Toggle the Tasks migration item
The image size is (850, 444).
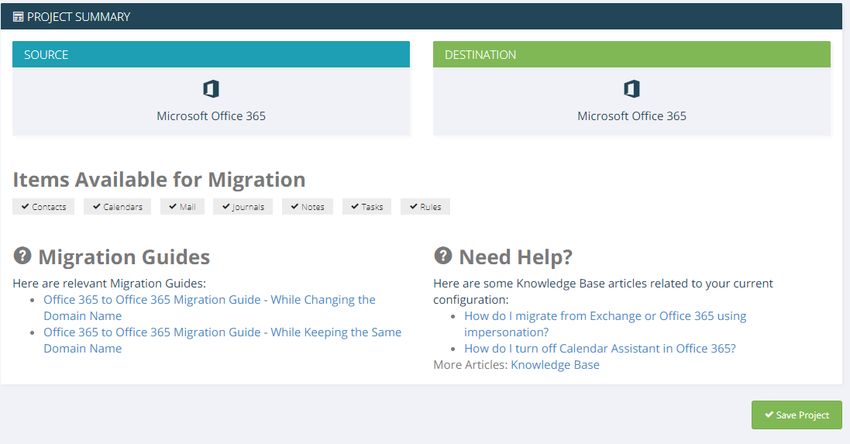pos(366,207)
